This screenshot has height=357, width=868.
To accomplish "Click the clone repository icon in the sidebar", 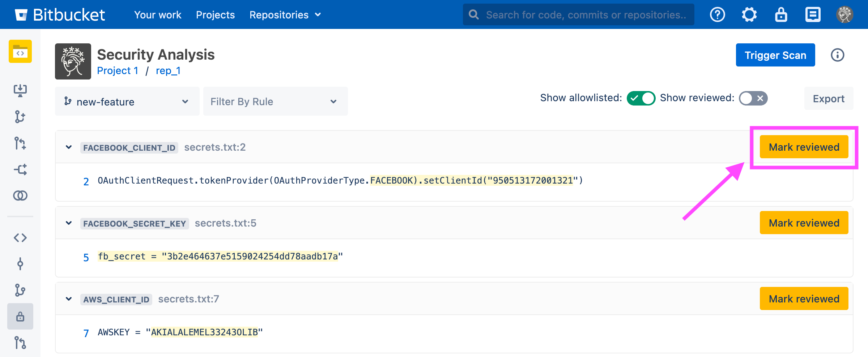I will click(x=20, y=90).
